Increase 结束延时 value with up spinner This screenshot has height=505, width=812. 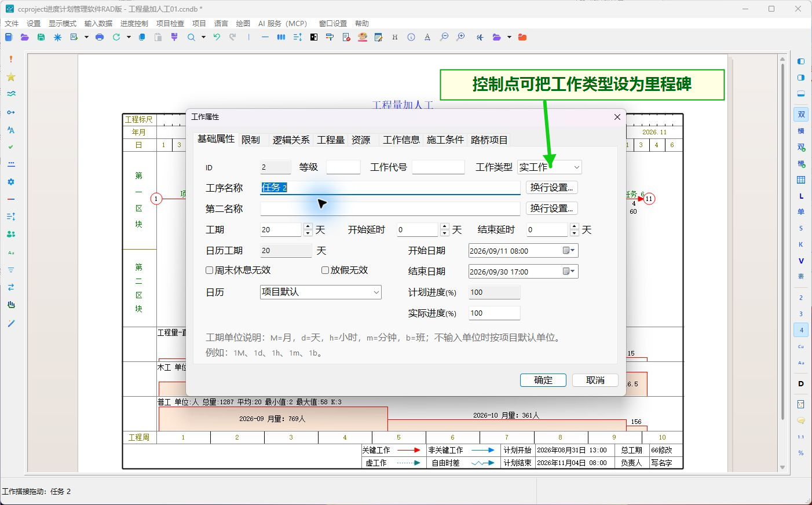click(x=575, y=226)
